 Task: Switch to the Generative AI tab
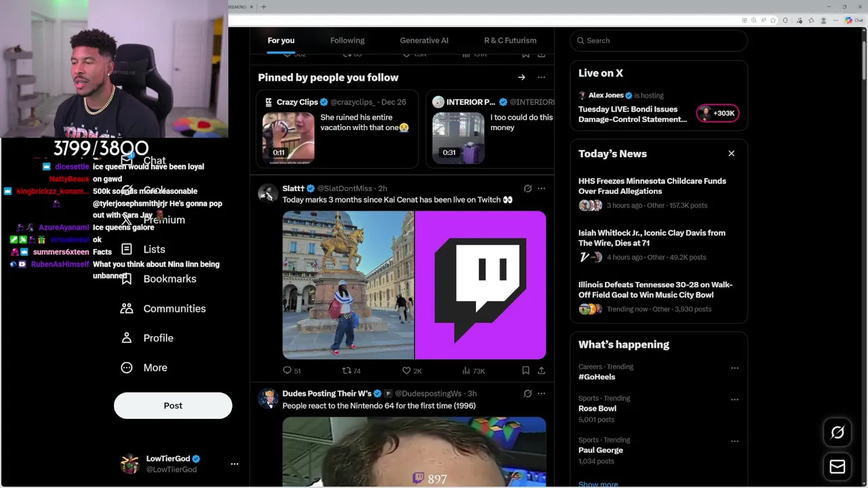click(424, 41)
